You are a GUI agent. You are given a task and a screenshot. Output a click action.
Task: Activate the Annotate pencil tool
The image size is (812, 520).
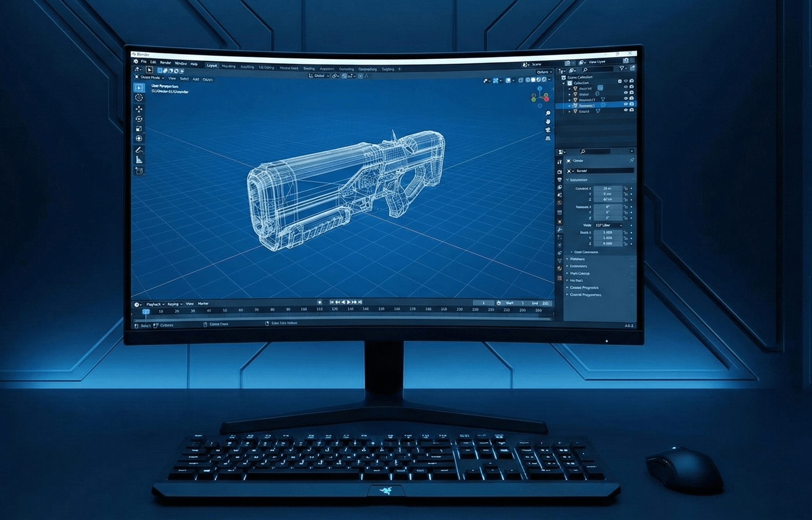pos(139,150)
